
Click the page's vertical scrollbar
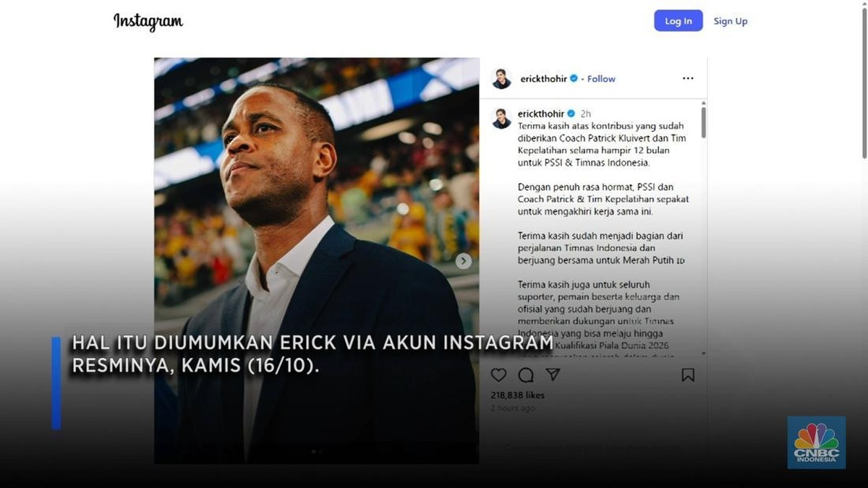tap(864, 80)
